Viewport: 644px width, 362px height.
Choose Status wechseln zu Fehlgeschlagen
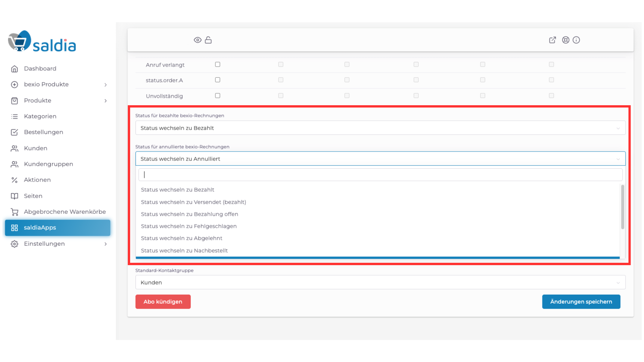pos(378,226)
